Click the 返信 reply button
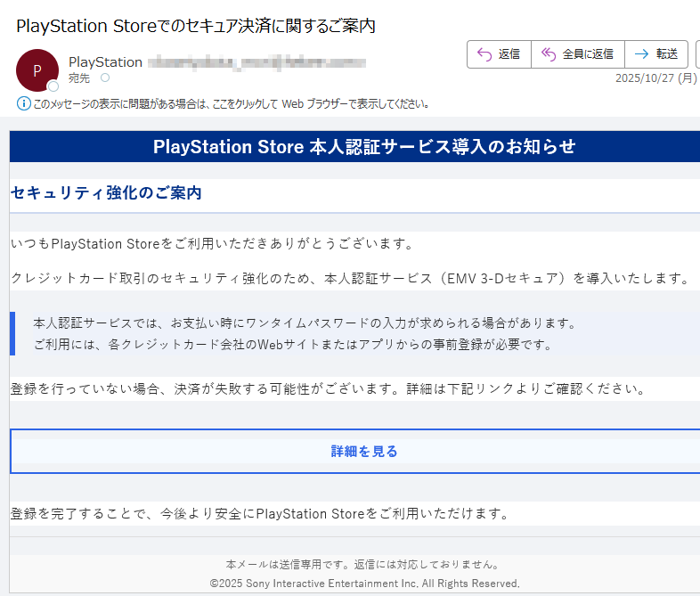This screenshot has height=596, width=700. click(x=499, y=54)
